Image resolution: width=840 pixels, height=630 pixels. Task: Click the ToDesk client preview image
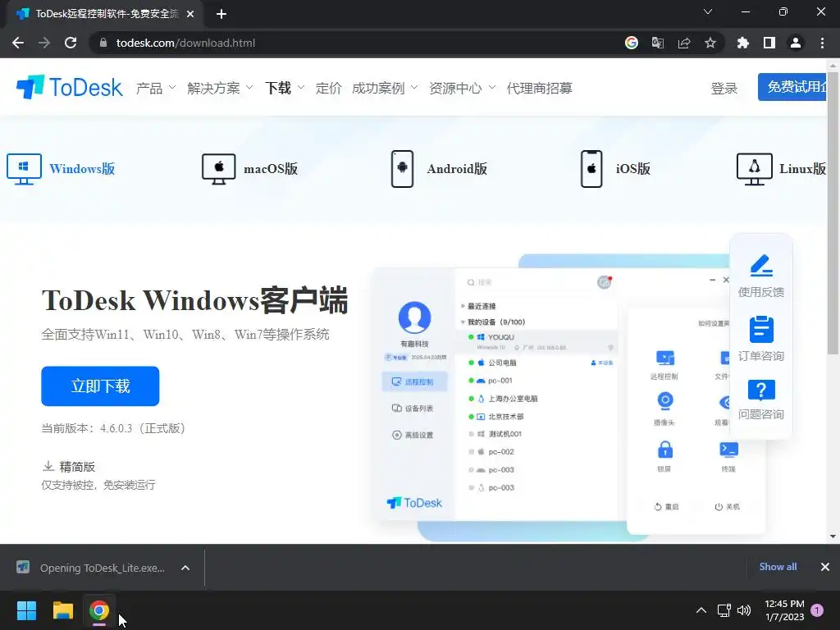[x=571, y=396]
